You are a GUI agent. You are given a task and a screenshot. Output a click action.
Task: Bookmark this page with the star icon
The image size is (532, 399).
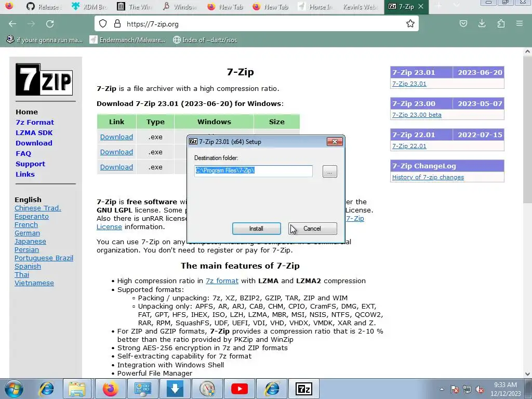(410, 24)
